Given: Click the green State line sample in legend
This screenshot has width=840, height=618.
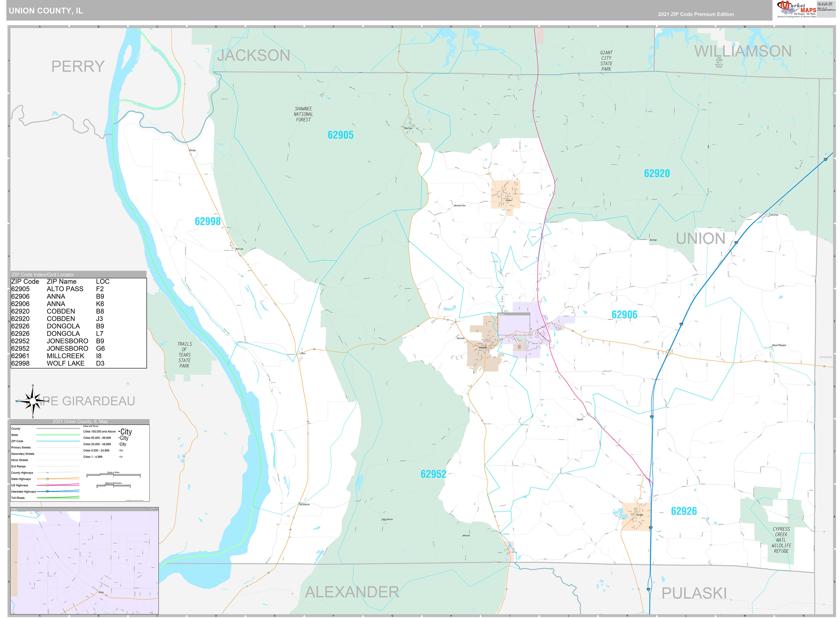Looking at the screenshot, I should pyautogui.click(x=58, y=435).
